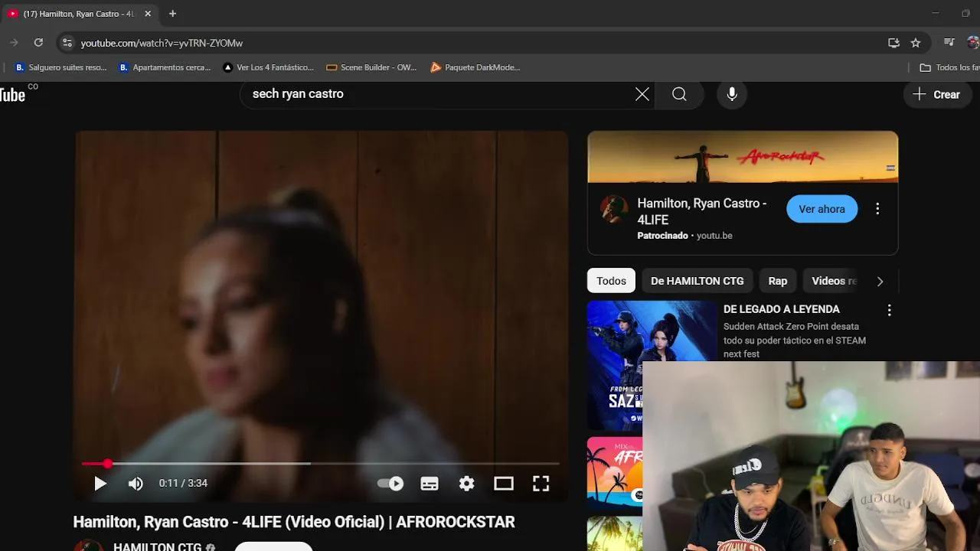Open options for DE LEGADO A LEYENDA
Viewport: 980px width, 551px height.
(889, 310)
